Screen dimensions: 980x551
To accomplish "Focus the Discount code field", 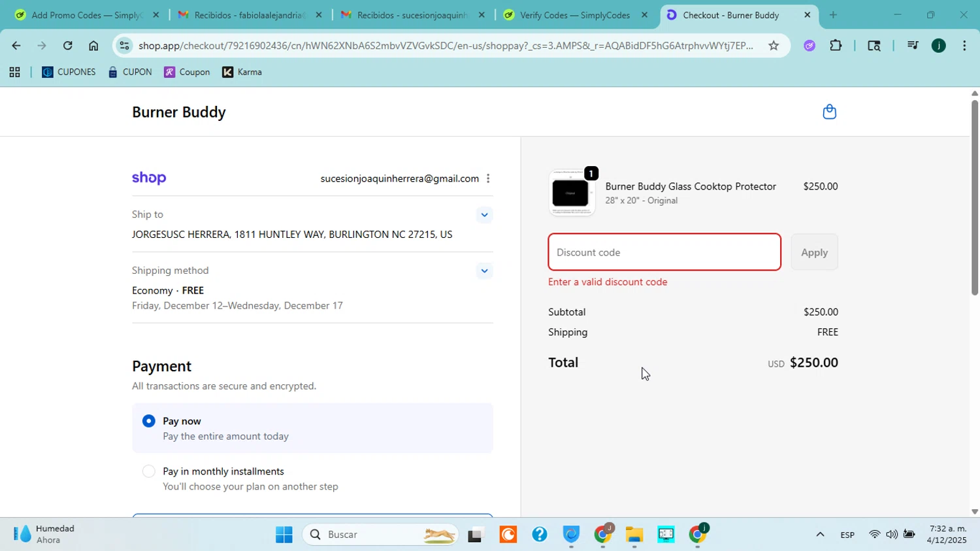I will click(x=664, y=252).
